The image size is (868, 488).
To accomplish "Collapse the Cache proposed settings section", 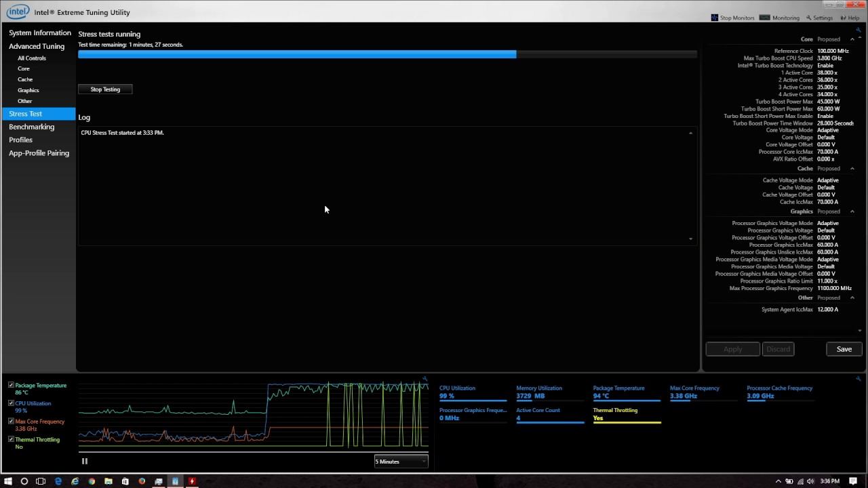I will tap(852, 169).
